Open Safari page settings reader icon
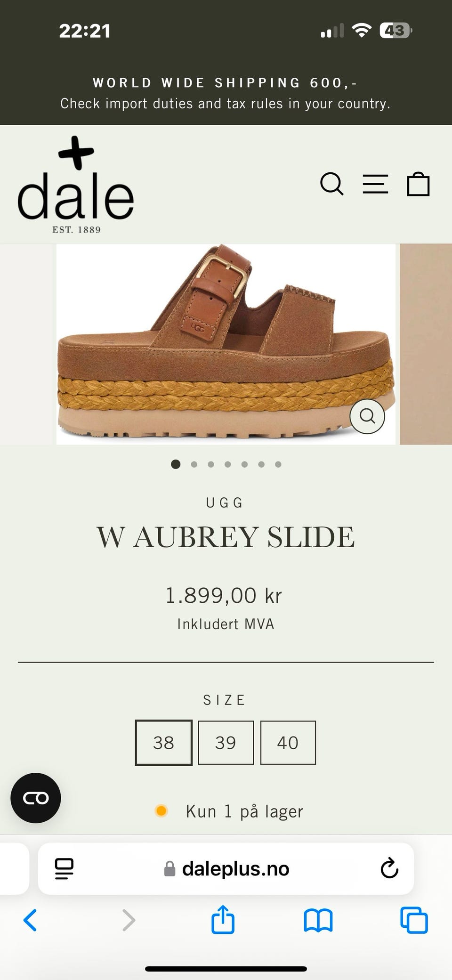Viewport: 452px width, 980px height. pos(64,868)
